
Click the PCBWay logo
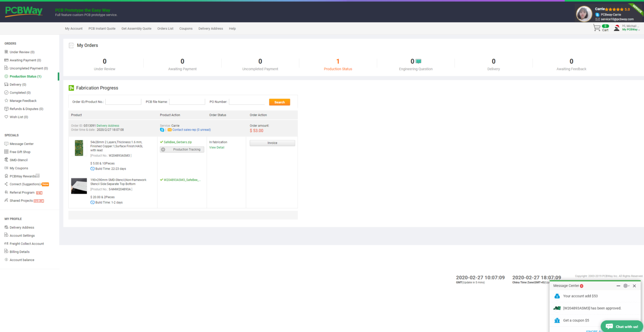click(24, 11)
